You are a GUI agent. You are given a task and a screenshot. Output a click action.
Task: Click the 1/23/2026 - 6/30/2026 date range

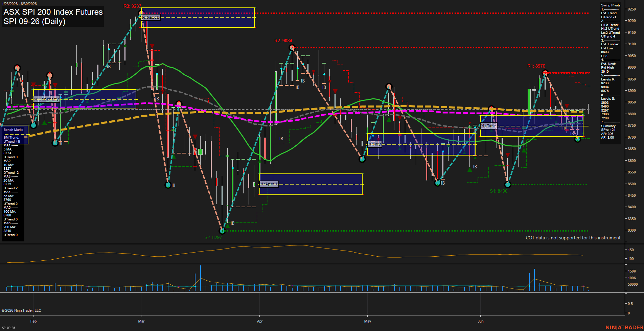click(19, 4)
